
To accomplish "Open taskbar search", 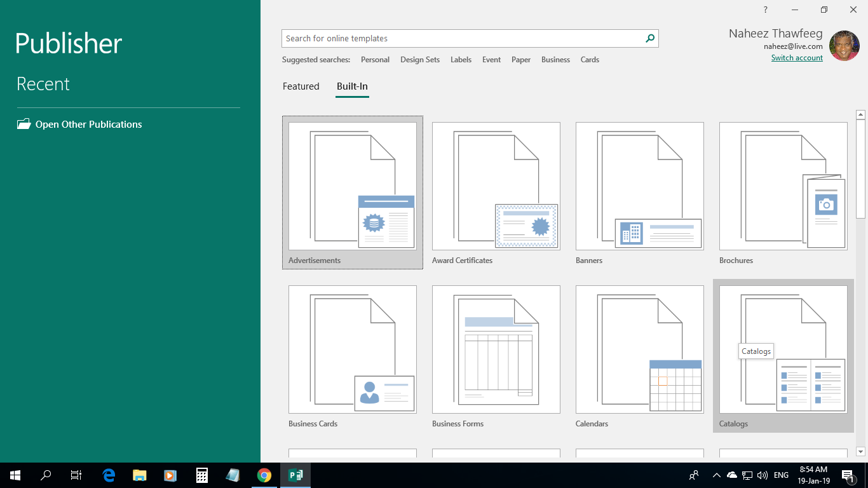I will [x=46, y=475].
